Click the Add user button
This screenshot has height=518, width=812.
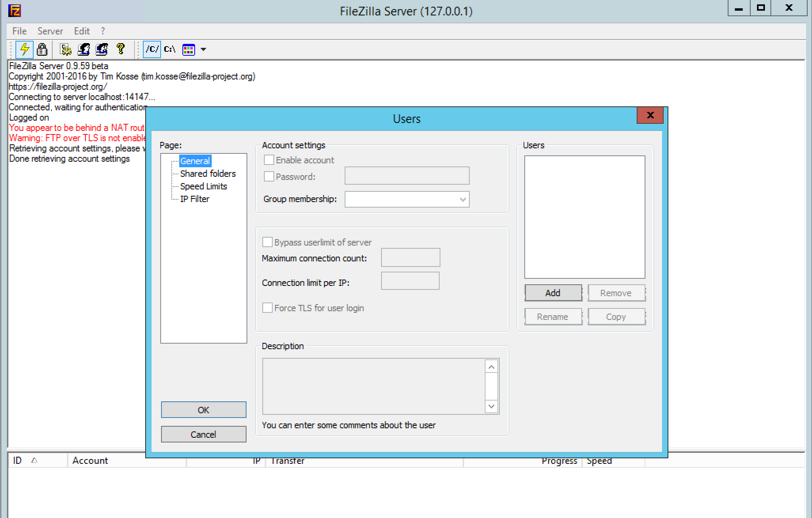click(553, 293)
